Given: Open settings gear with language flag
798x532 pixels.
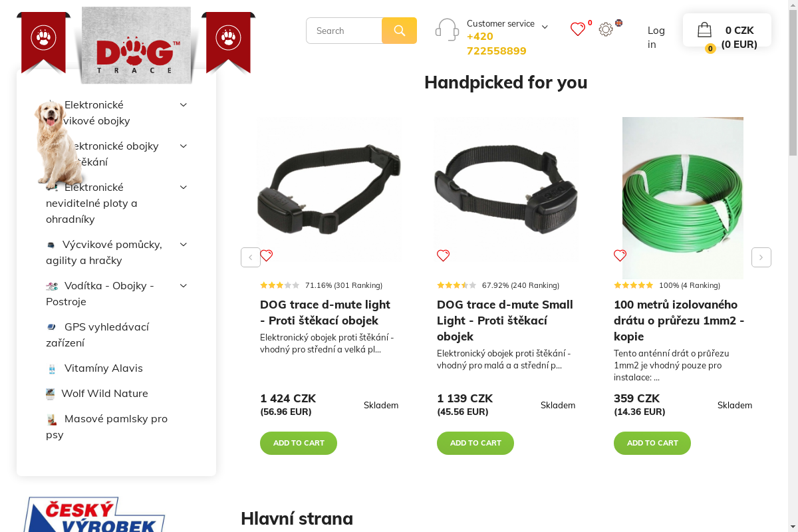Looking at the screenshot, I should [606, 29].
